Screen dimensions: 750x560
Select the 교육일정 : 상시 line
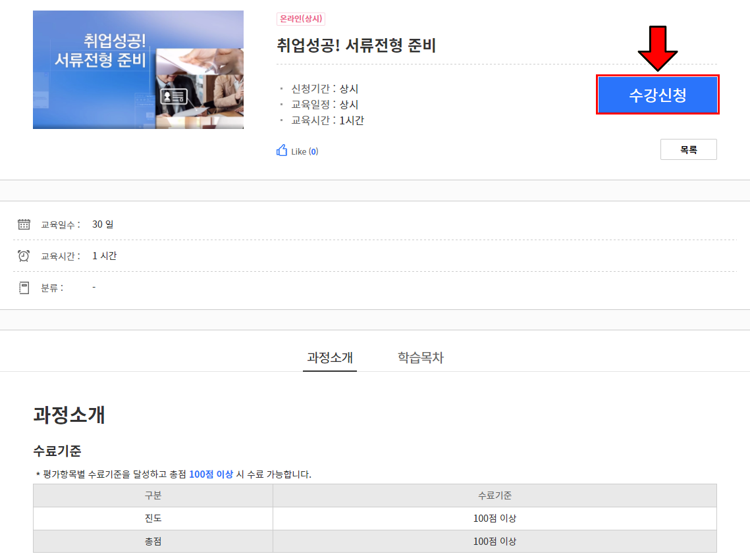click(325, 105)
